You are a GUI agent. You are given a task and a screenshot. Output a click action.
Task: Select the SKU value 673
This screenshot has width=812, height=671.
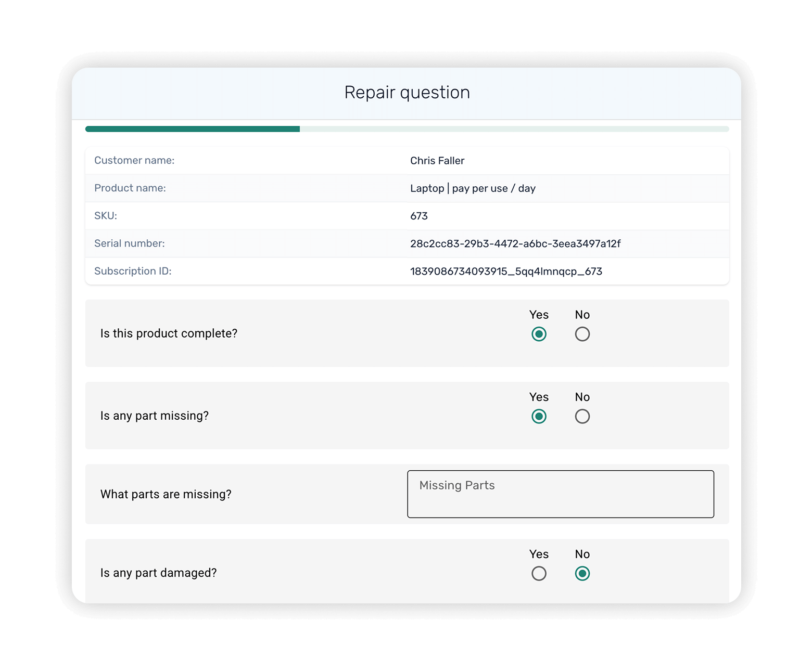pos(418,215)
